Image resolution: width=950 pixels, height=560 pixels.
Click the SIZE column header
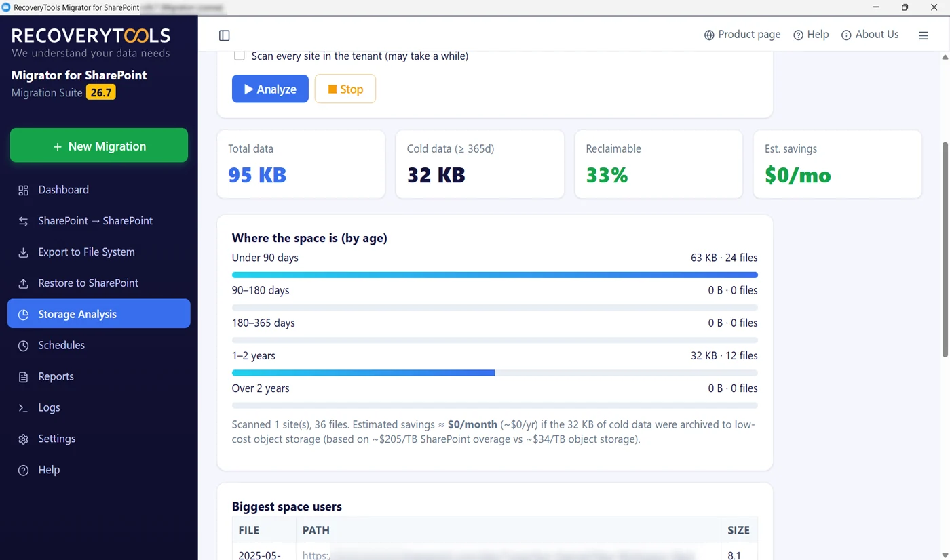coord(739,530)
